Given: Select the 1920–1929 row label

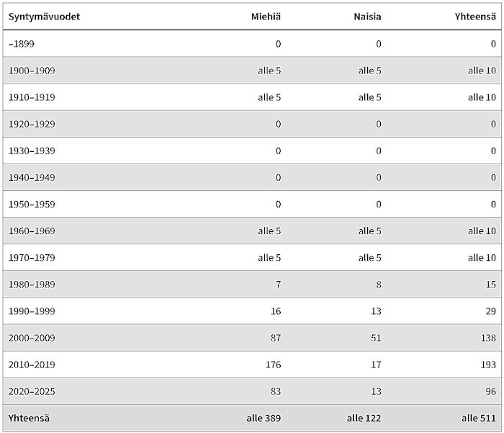Looking at the screenshot, I should tap(32, 124).
